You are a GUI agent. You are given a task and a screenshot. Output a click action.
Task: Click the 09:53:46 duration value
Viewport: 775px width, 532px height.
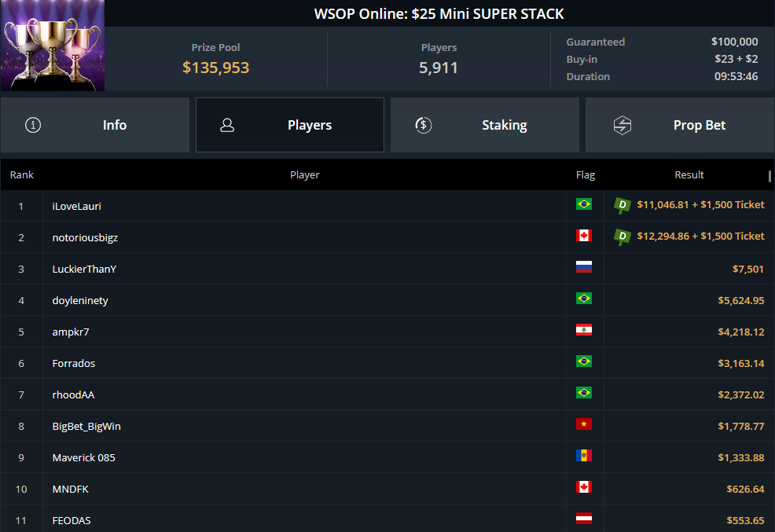(x=736, y=76)
